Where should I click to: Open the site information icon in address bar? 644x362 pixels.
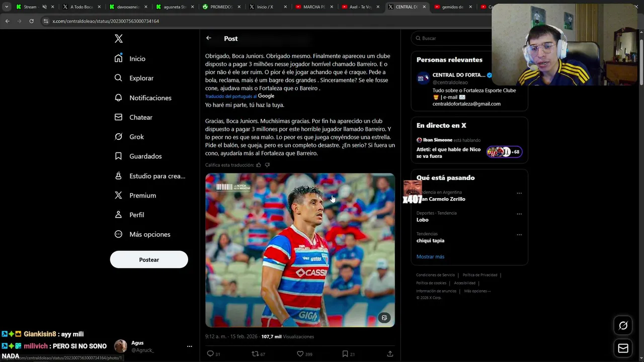(x=46, y=21)
